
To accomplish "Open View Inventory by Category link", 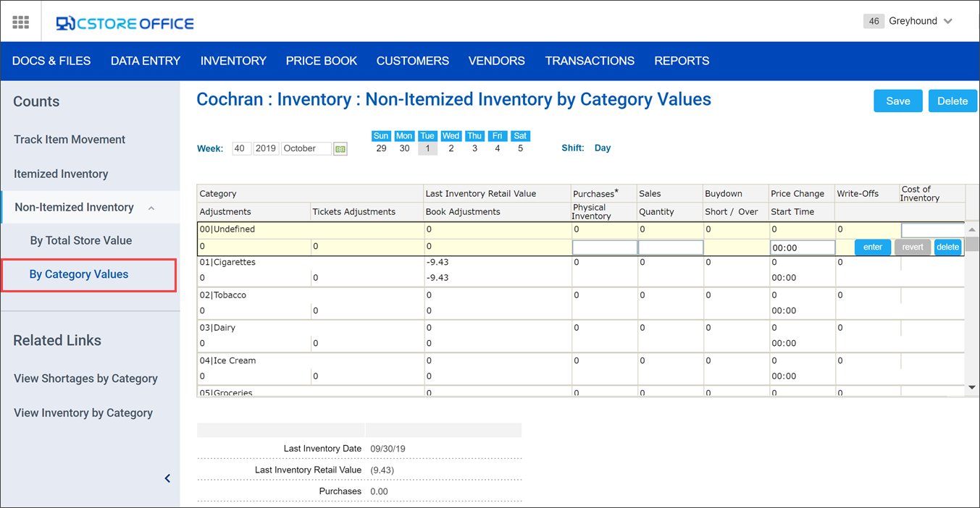I will click(83, 413).
